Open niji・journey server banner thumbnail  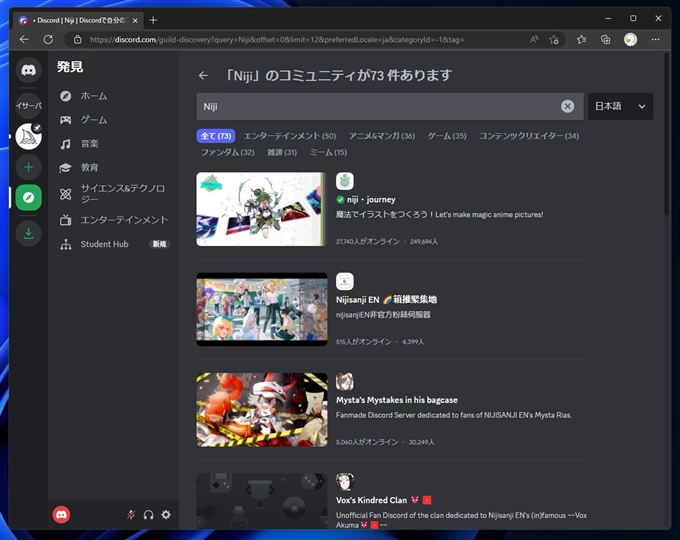pos(261,209)
